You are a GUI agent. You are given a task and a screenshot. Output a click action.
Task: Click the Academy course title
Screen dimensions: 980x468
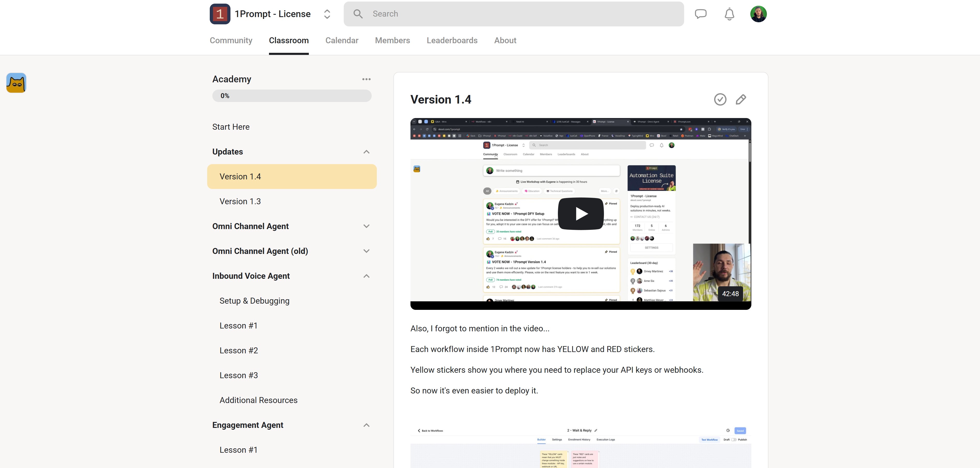232,79
